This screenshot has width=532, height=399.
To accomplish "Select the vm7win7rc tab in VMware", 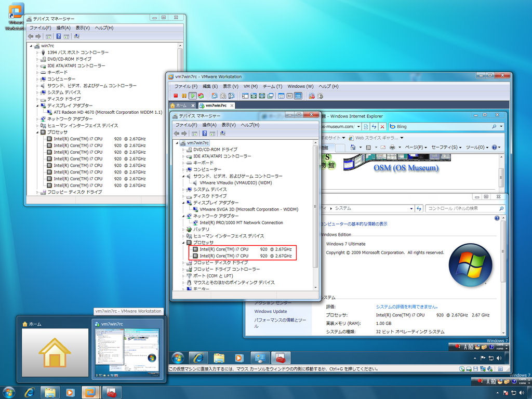I will [216, 105].
